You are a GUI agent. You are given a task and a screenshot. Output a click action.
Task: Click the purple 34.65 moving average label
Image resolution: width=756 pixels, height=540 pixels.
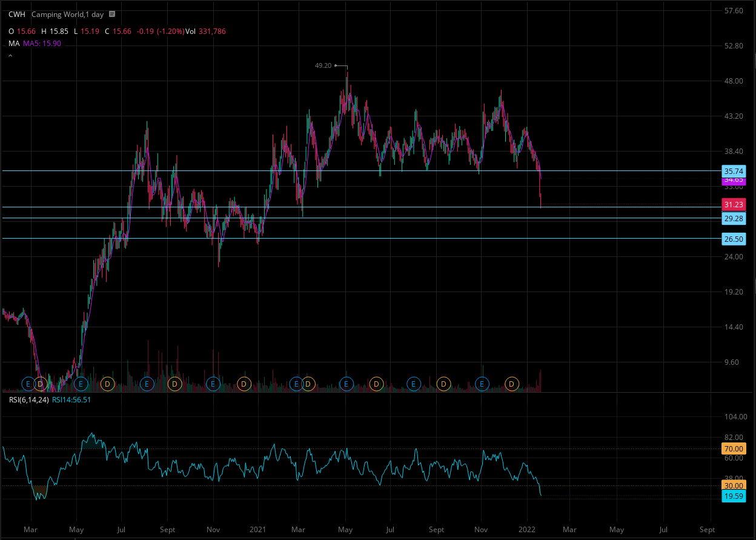(x=734, y=180)
